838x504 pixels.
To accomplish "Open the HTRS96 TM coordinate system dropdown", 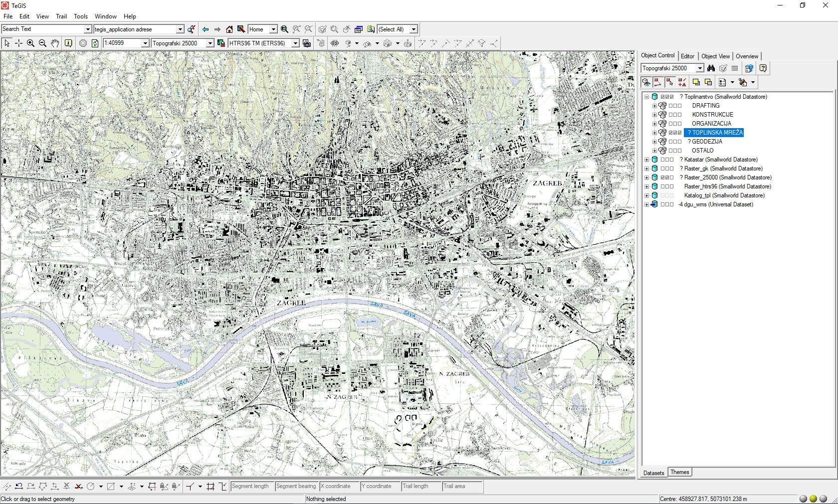I will pos(295,43).
